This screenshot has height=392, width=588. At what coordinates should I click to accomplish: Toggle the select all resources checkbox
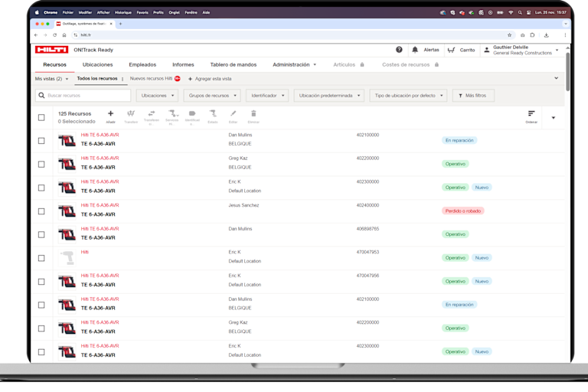click(41, 117)
